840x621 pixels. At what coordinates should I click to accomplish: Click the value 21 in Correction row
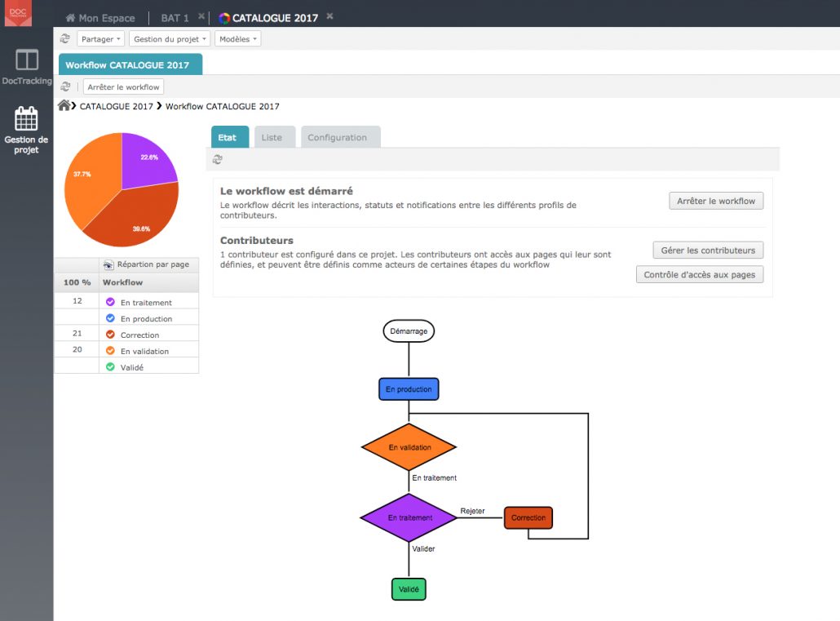(77, 333)
